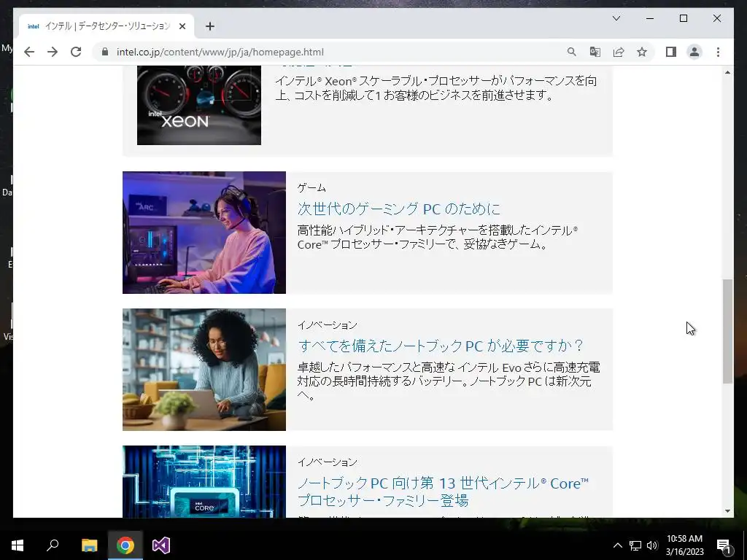747x560 pixels.
Task: Click the scrollbar down arrow
Action: click(727, 511)
